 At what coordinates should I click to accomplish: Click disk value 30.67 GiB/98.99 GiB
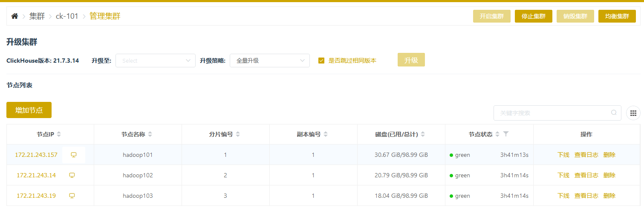coord(401,155)
